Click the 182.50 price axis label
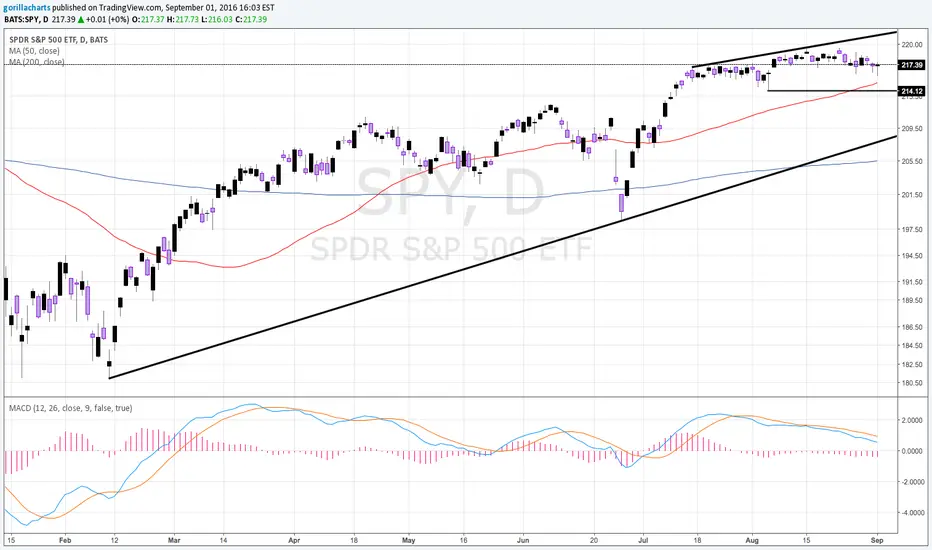Screen dimensions: 932x550 coord(912,364)
